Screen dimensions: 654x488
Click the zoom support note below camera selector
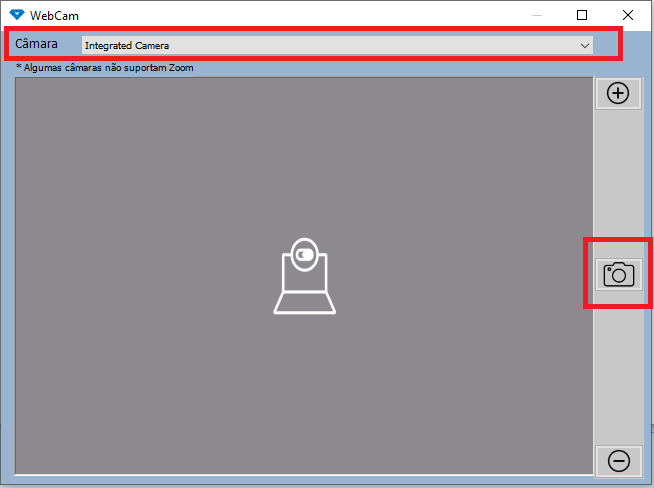[105, 68]
